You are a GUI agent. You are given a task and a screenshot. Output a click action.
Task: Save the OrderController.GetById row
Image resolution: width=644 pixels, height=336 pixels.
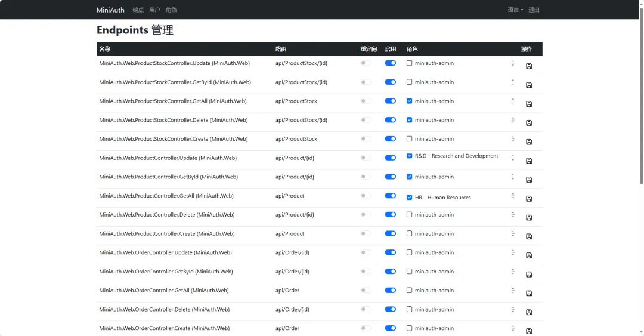click(x=529, y=275)
